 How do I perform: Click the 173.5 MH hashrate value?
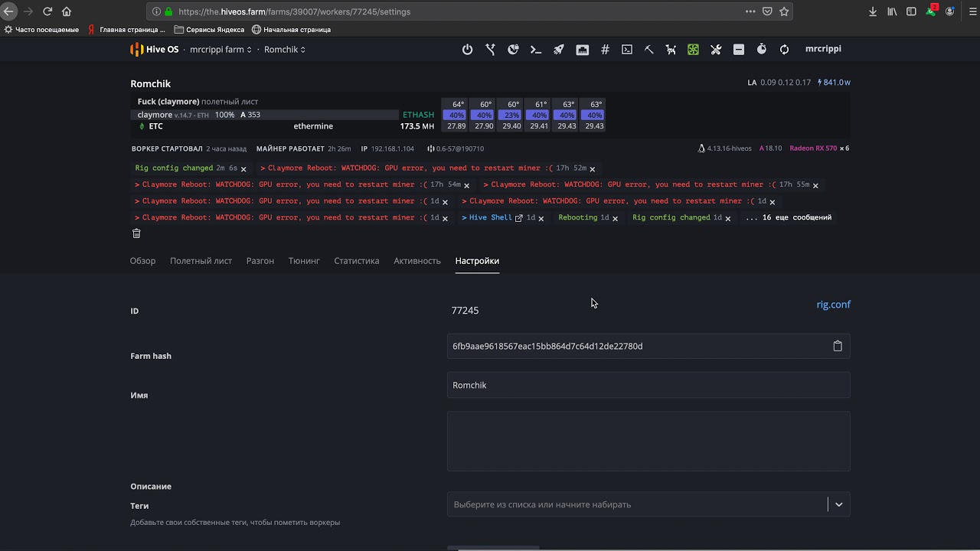pos(417,126)
